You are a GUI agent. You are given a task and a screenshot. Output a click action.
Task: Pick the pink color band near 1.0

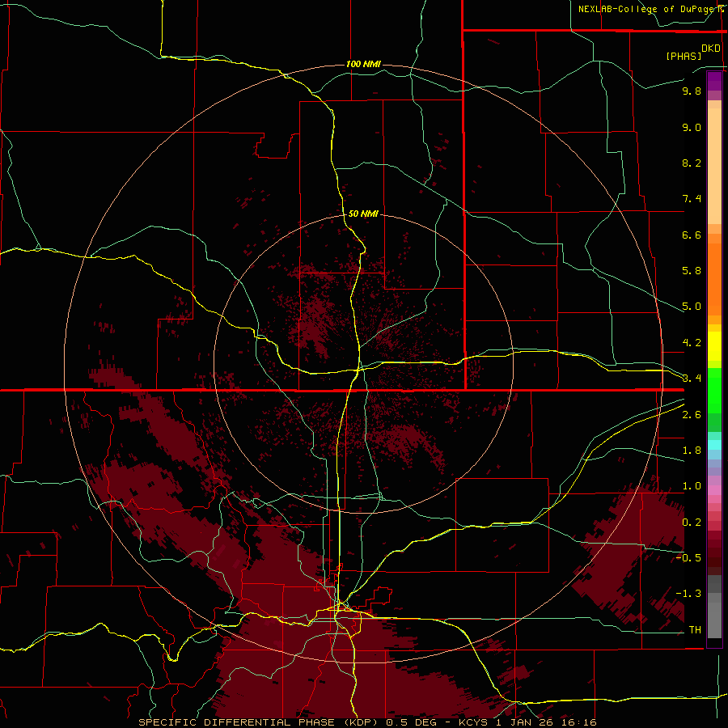(x=714, y=490)
